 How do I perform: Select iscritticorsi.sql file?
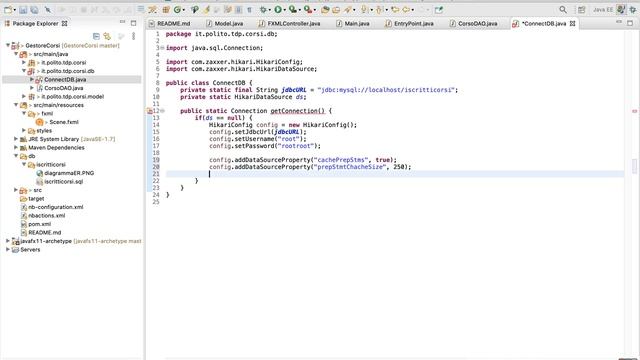coord(64,182)
